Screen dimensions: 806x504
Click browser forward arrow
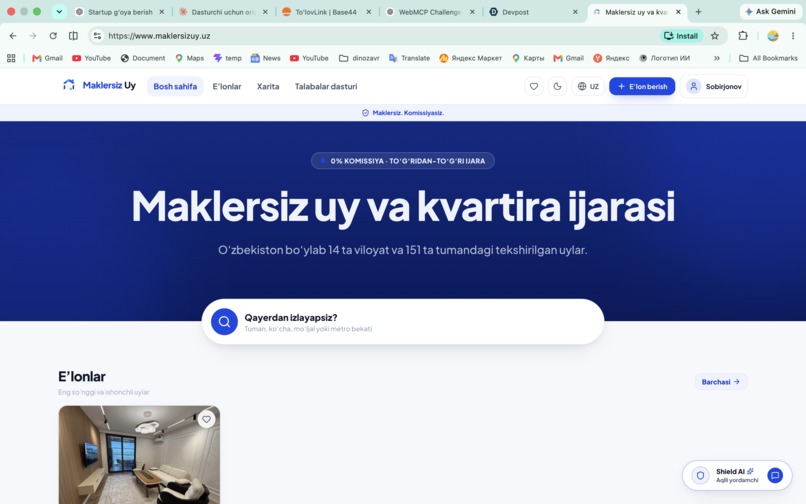tap(33, 35)
